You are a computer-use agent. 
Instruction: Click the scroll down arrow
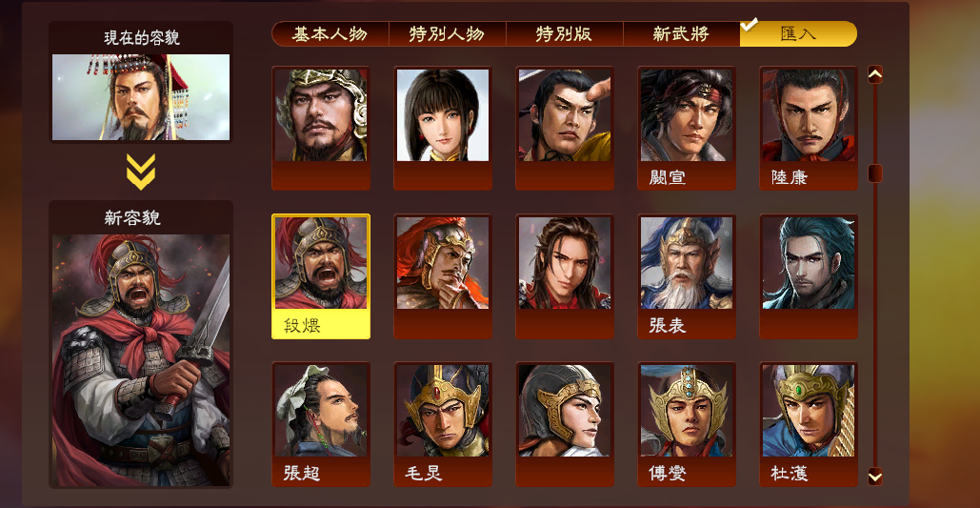tap(875, 477)
